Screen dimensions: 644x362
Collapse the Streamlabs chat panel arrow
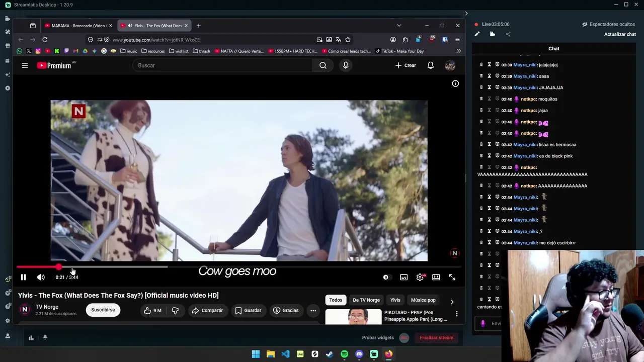point(466,14)
